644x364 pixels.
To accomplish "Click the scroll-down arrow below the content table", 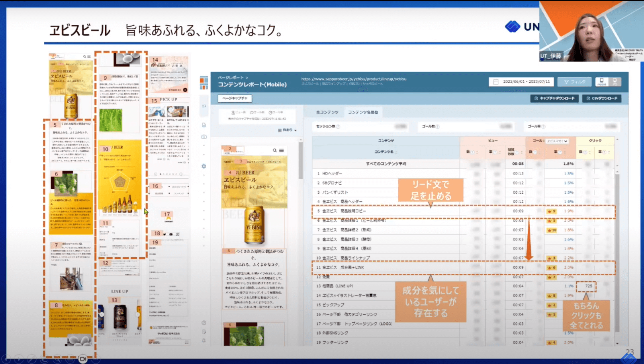I will [617, 343].
